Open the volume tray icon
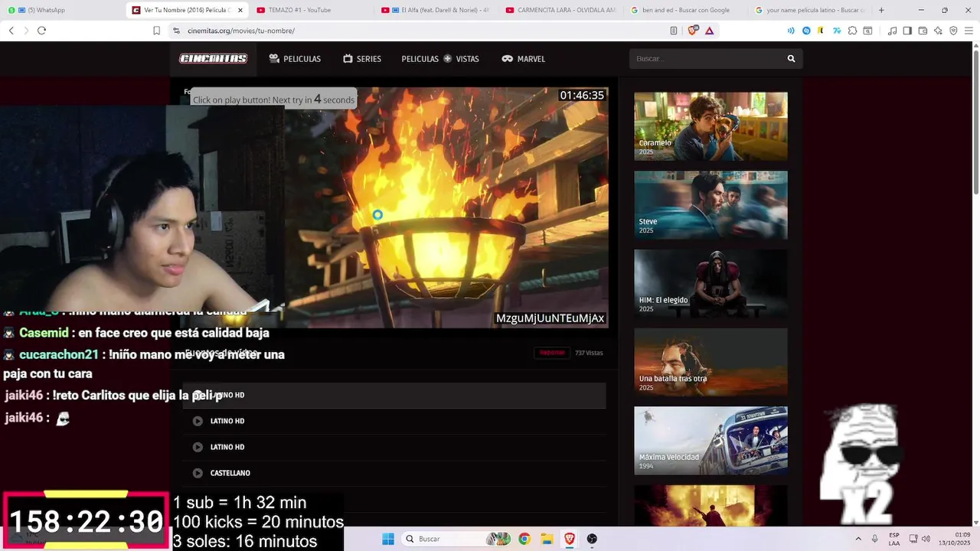The width and height of the screenshot is (980, 551). click(926, 539)
